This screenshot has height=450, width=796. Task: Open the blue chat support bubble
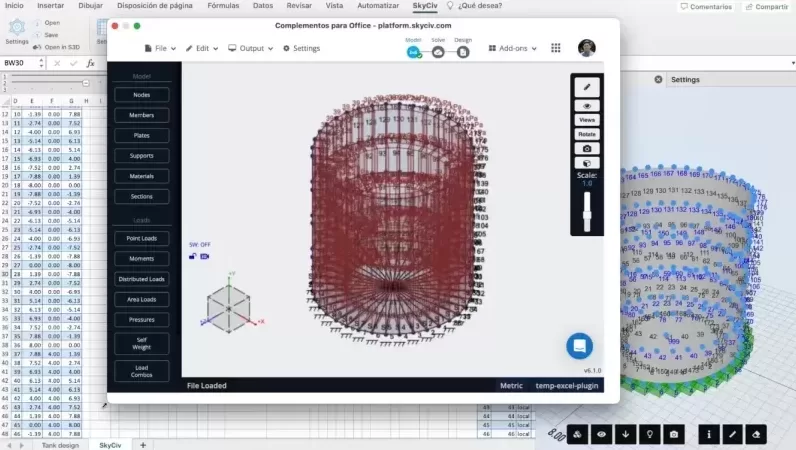pyautogui.click(x=579, y=346)
